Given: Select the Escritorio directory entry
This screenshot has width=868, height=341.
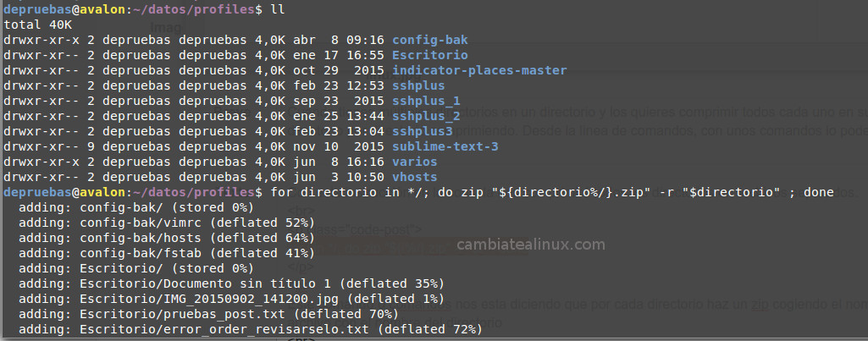Looking at the screenshot, I should tap(429, 55).
